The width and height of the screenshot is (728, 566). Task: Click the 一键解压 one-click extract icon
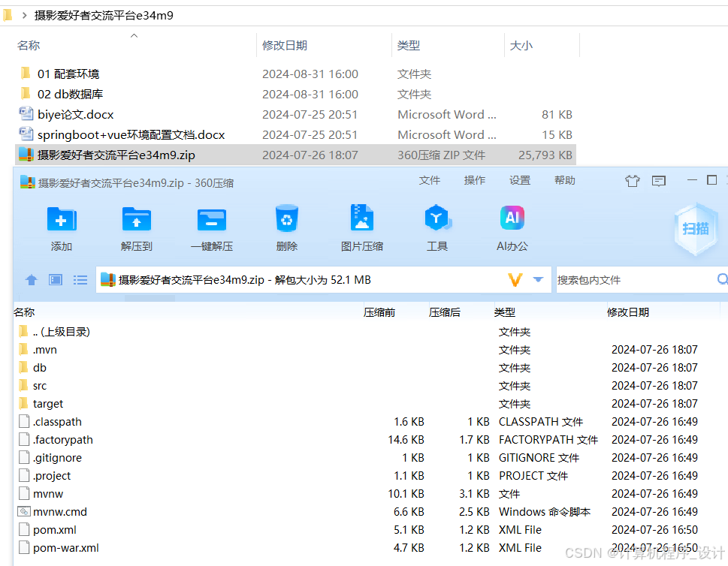[x=211, y=221]
